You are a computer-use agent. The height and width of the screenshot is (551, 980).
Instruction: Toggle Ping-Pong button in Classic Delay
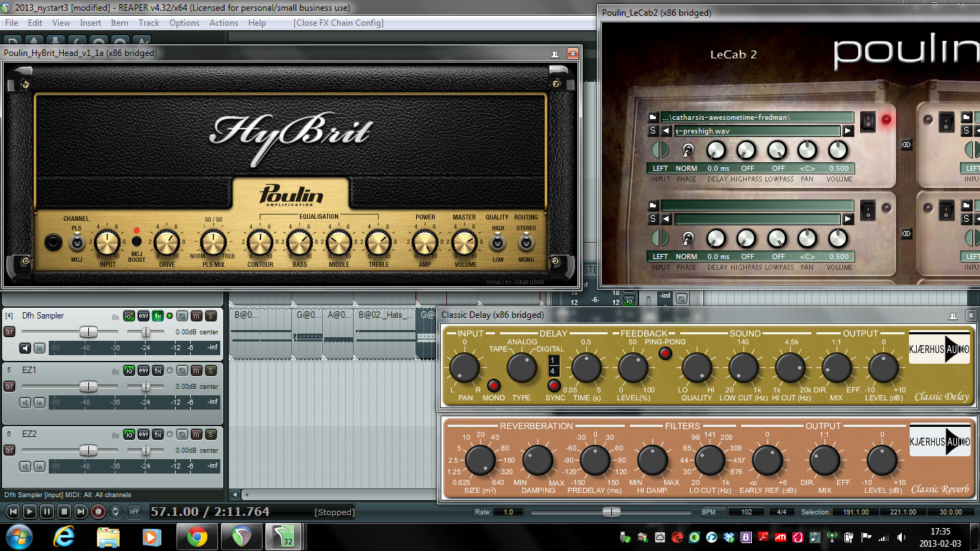pyautogui.click(x=665, y=352)
